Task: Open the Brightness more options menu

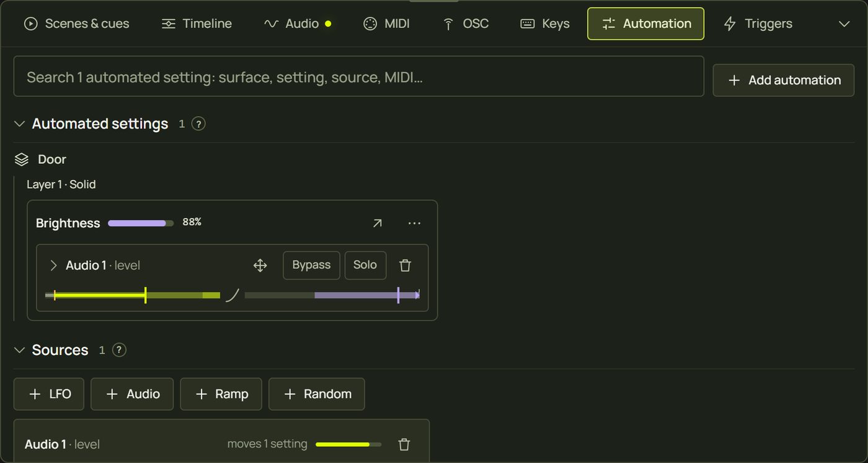Action: tap(414, 223)
